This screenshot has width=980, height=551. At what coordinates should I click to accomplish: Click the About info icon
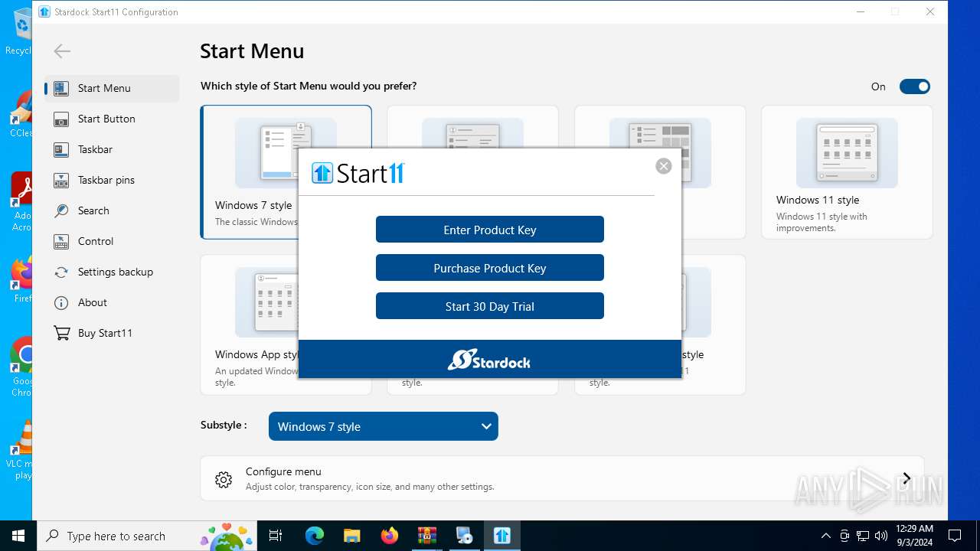point(61,302)
